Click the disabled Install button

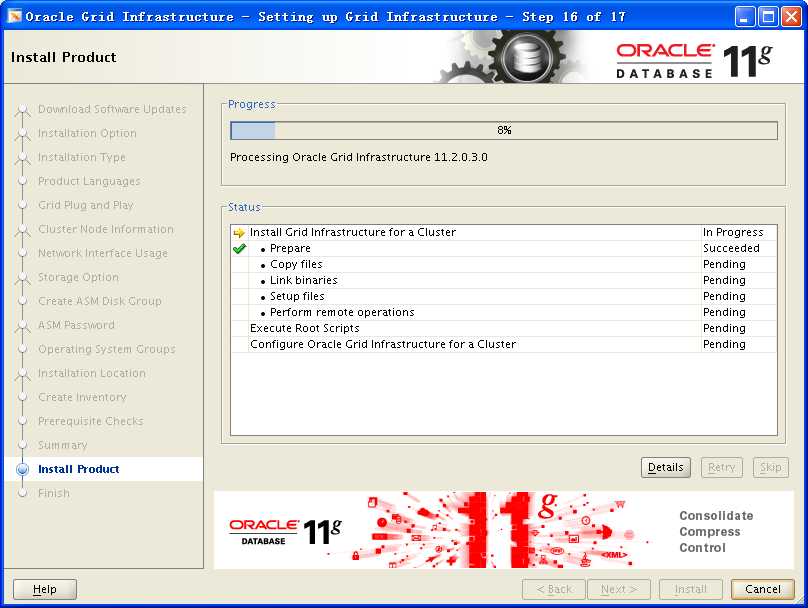click(691, 589)
